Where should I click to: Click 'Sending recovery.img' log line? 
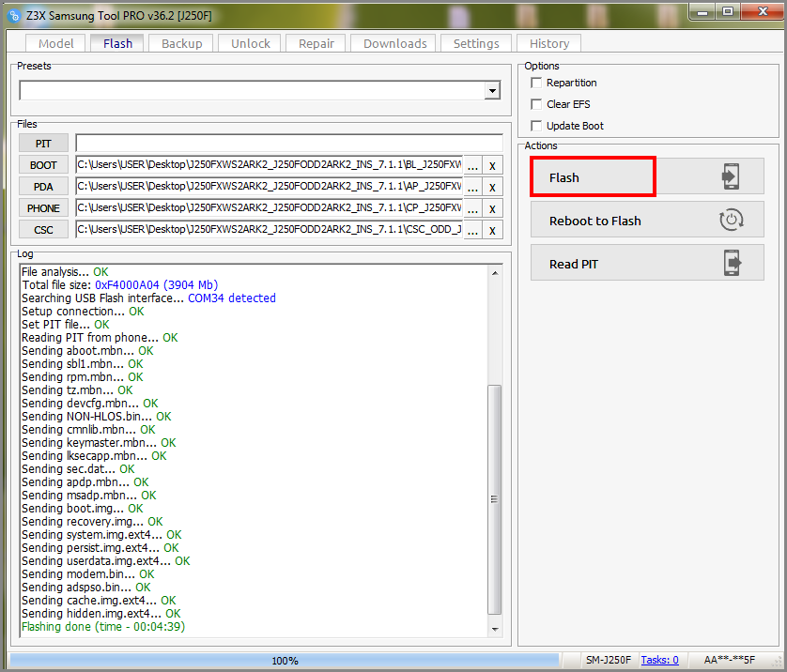[92, 522]
